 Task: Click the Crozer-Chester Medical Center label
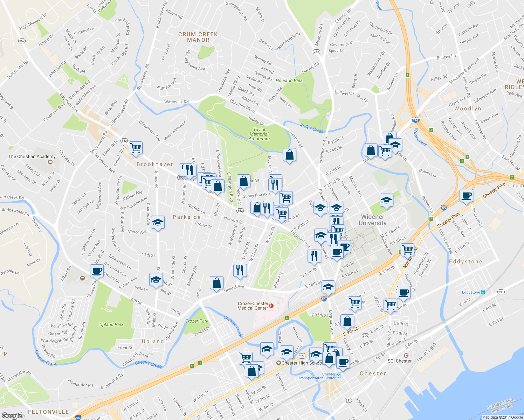click(x=253, y=306)
